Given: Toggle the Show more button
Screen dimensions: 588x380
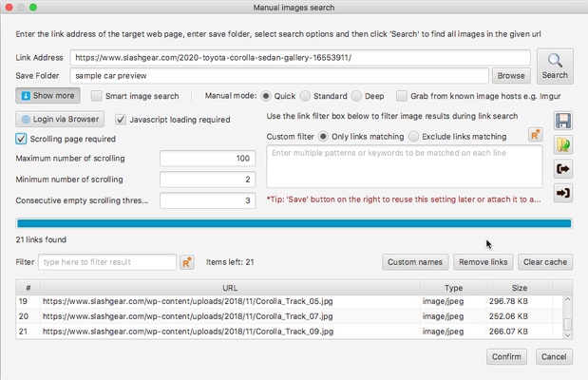Looking at the screenshot, I should coord(47,96).
